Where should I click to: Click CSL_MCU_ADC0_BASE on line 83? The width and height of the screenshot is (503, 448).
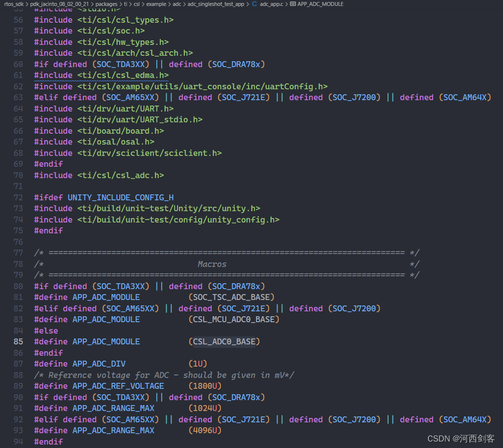(x=234, y=320)
